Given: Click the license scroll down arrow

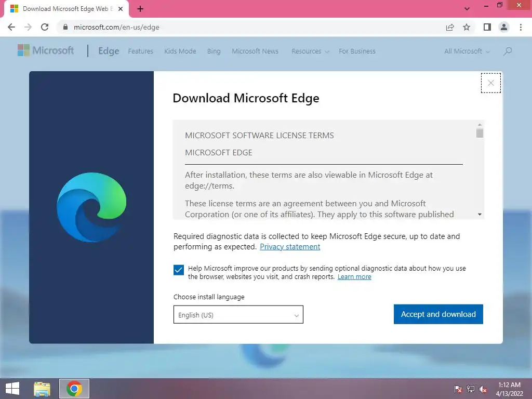Looking at the screenshot, I should (480, 215).
